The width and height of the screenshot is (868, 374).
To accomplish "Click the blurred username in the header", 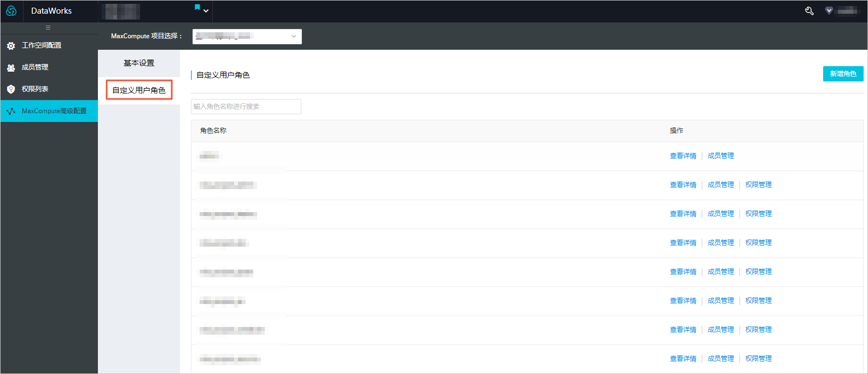I will tap(848, 11).
